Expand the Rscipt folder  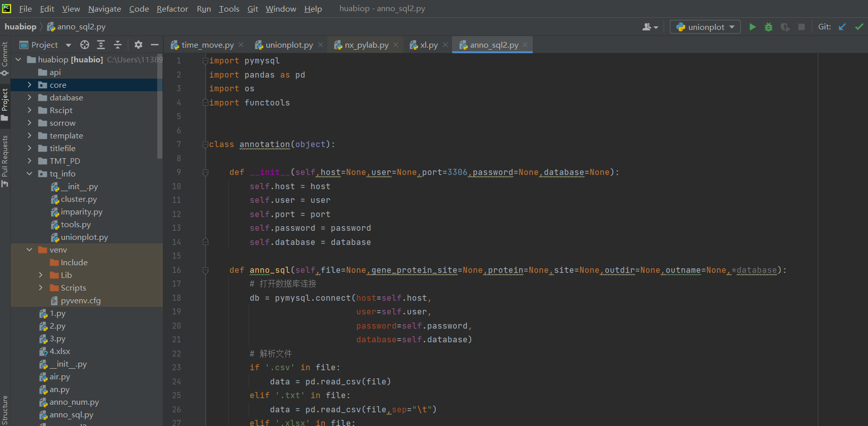(29, 110)
